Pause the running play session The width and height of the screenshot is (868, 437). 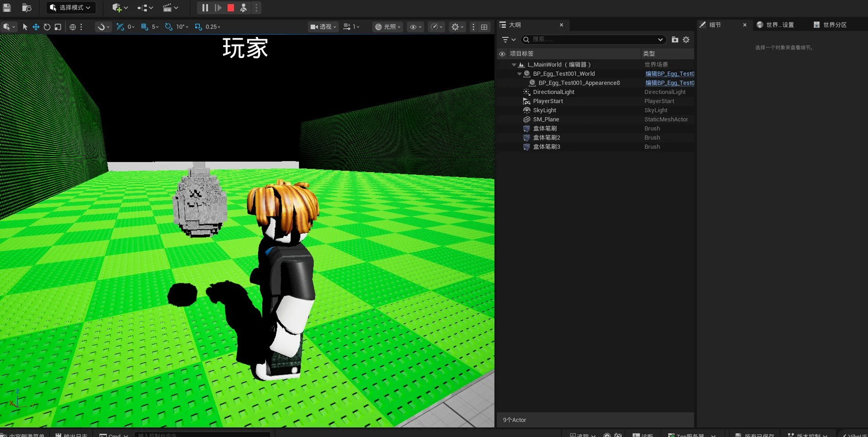pyautogui.click(x=205, y=8)
